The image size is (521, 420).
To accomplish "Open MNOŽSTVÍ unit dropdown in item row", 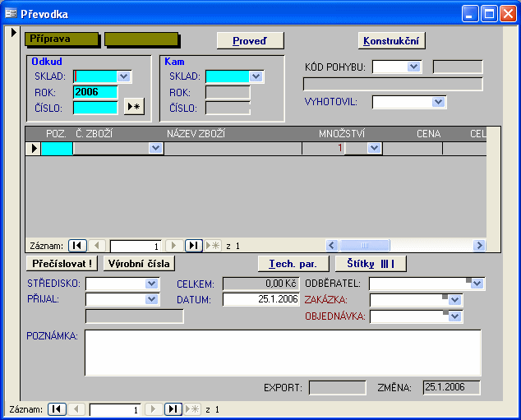I will pos(375,148).
